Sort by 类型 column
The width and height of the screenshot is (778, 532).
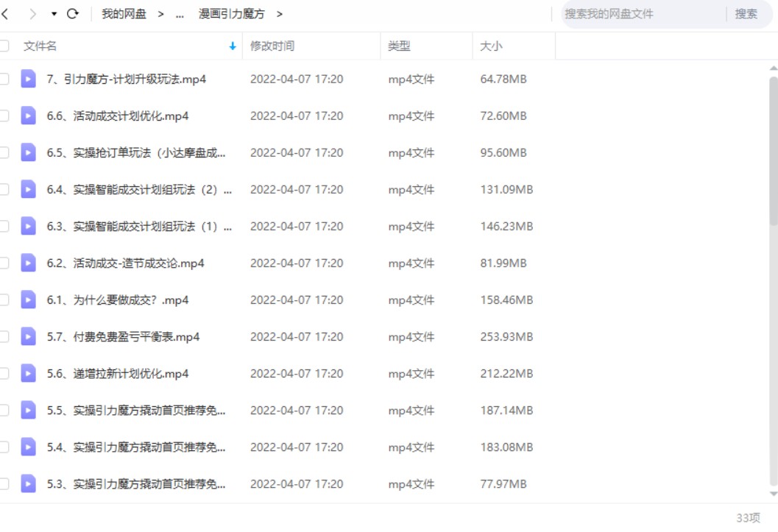pos(399,46)
